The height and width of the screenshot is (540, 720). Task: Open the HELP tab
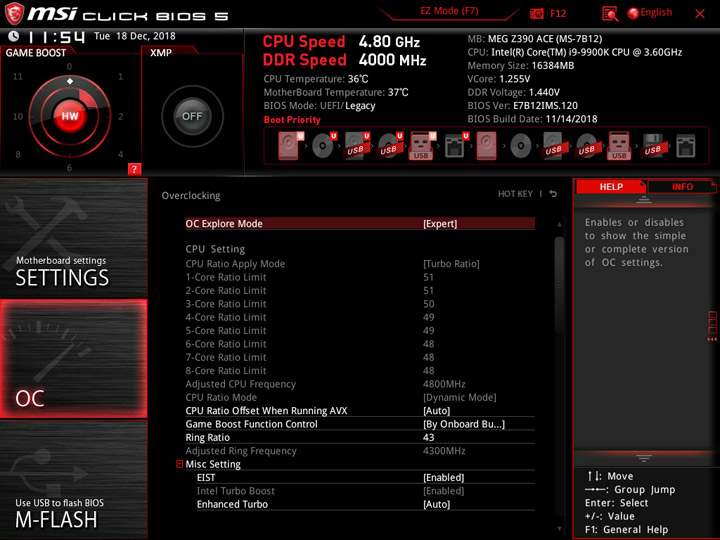(x=611, y=186)
